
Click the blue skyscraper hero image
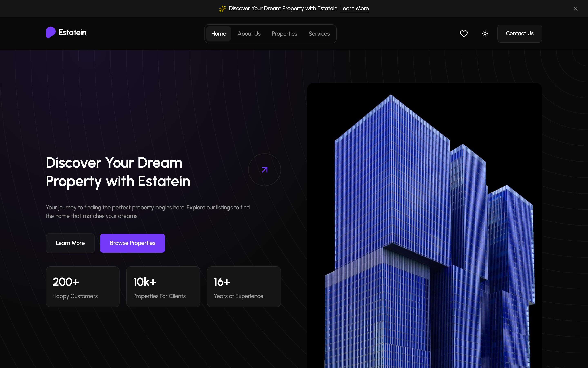coord(424,225)
